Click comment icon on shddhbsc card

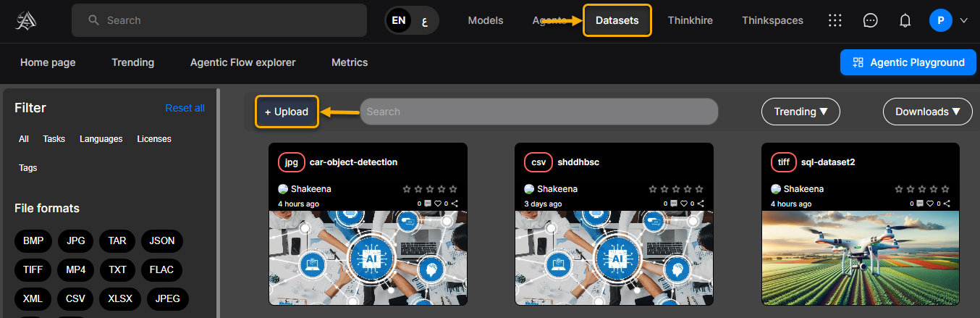point(675,204)
